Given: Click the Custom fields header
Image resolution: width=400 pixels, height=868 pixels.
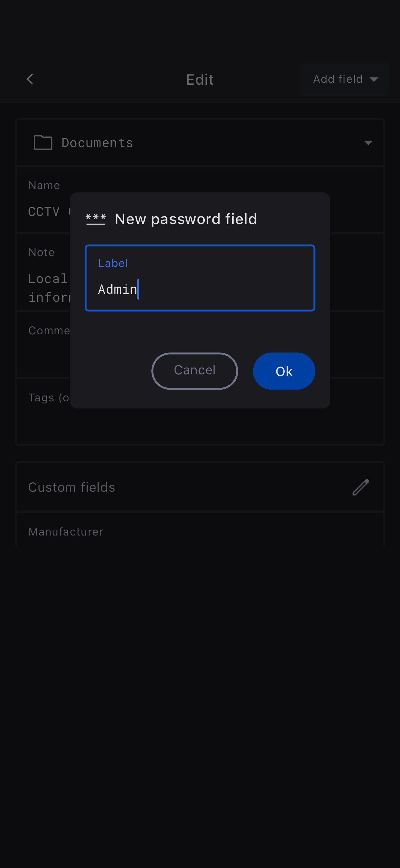Looking at the screenshot, I should 72,487.
